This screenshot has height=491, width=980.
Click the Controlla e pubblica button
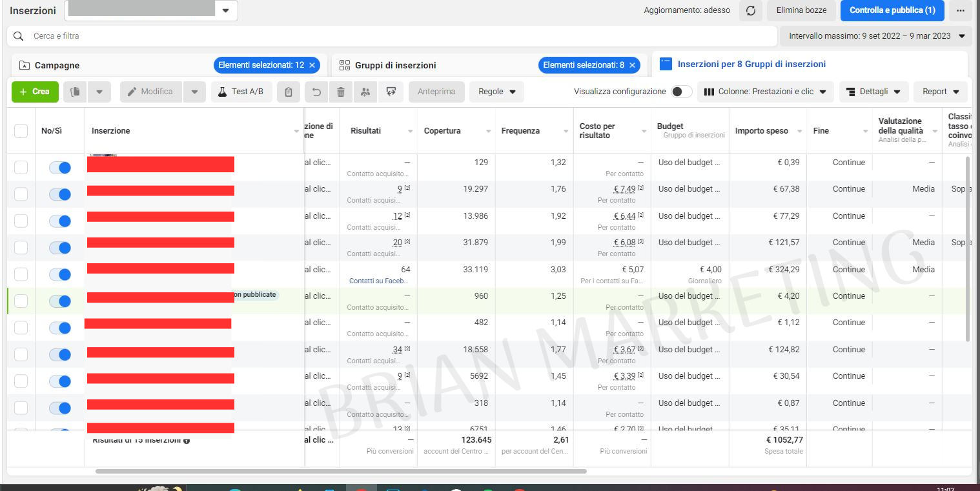coord(892,10)
